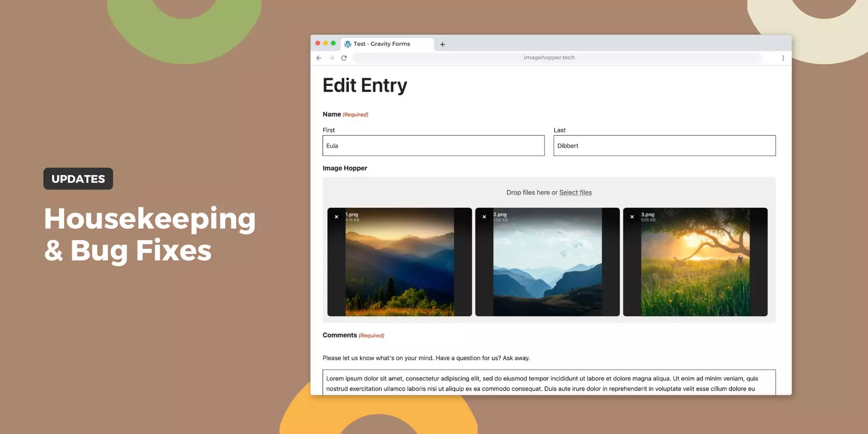868x434 pixels.
Task: Click the 'Please let us know' description text
Action: [x=426, y=358]
